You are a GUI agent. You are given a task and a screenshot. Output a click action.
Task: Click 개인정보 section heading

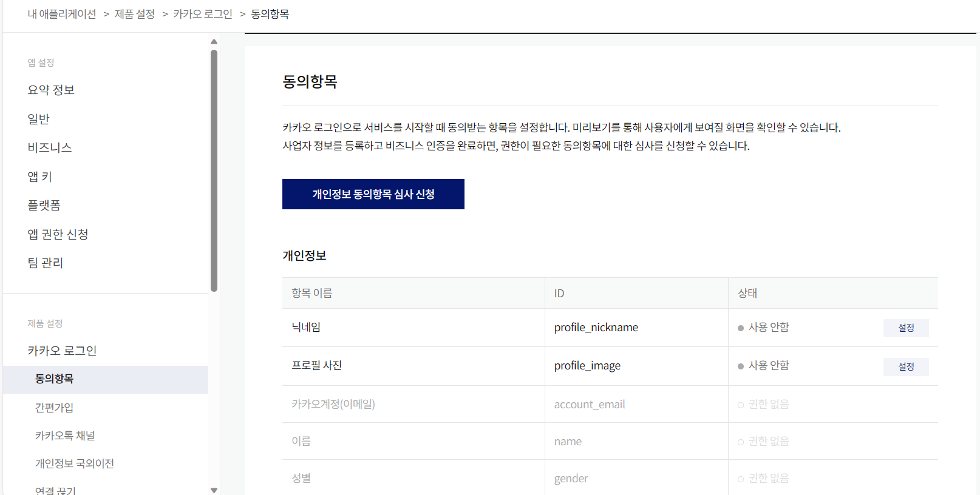[x=304, y=255]
